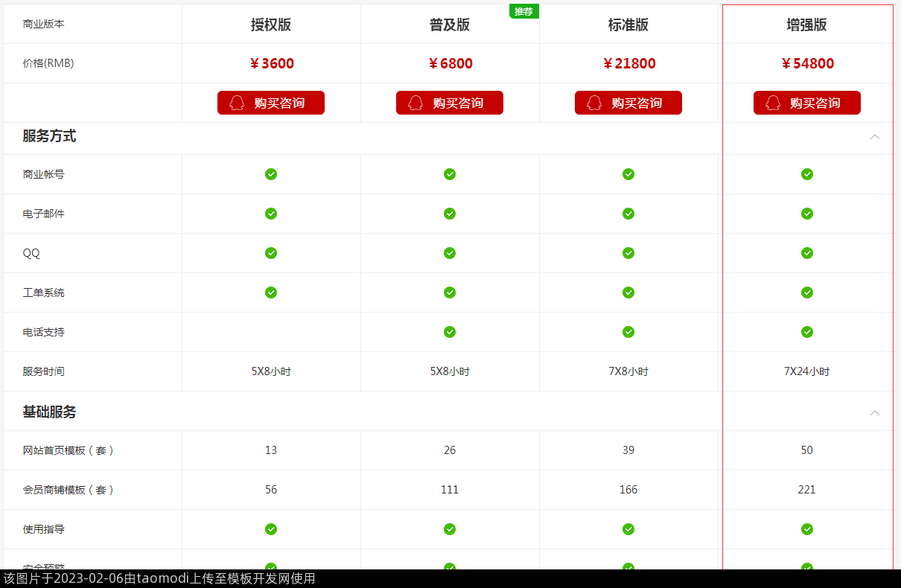Image resolution: width=901 pixels, height=588 pixels.
Task: Select the 标准版 column header
Action: [628, 25]
